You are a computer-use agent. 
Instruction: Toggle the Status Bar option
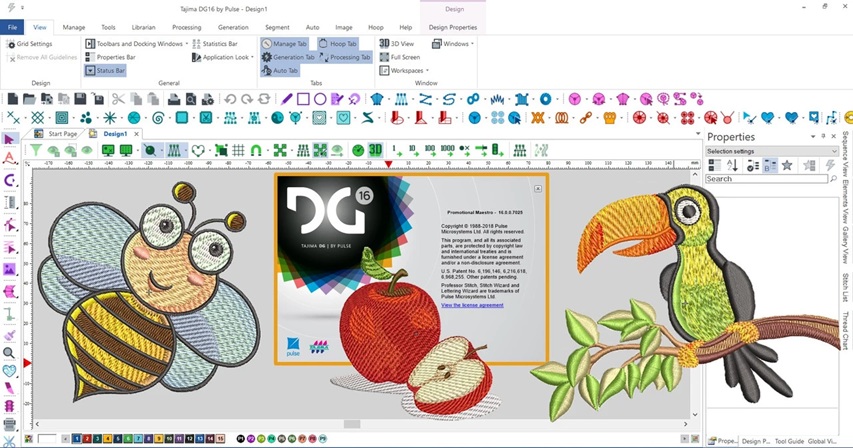[105, 70]
